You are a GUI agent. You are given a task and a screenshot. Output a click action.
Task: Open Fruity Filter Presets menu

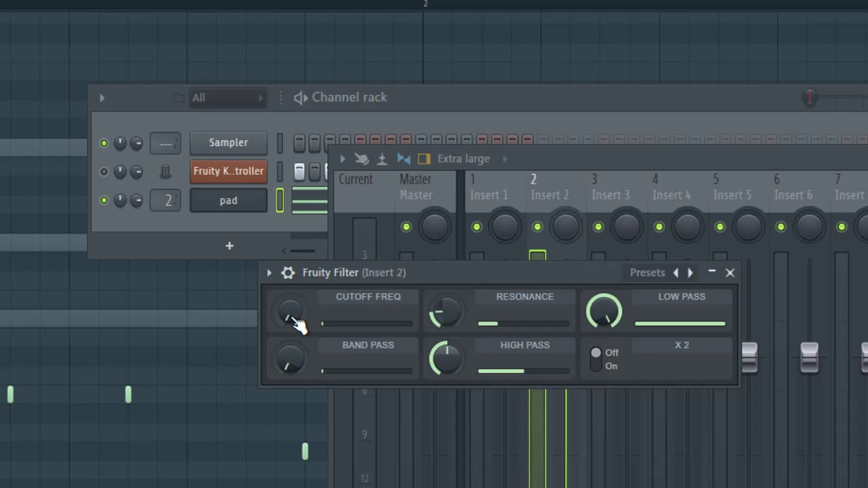click(647, 272)
